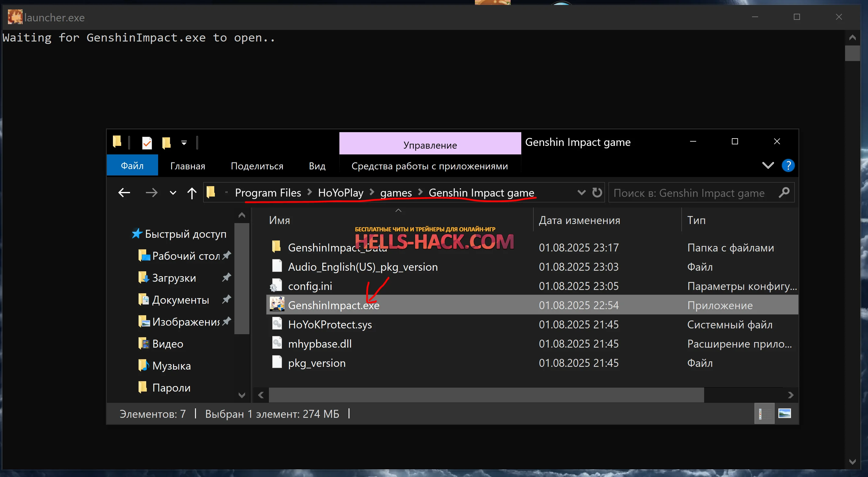The width and height of the screenshot is (868, 477).
Task: Click the launcher.exe console scroll-down arrow
Action: pos(852,462)
